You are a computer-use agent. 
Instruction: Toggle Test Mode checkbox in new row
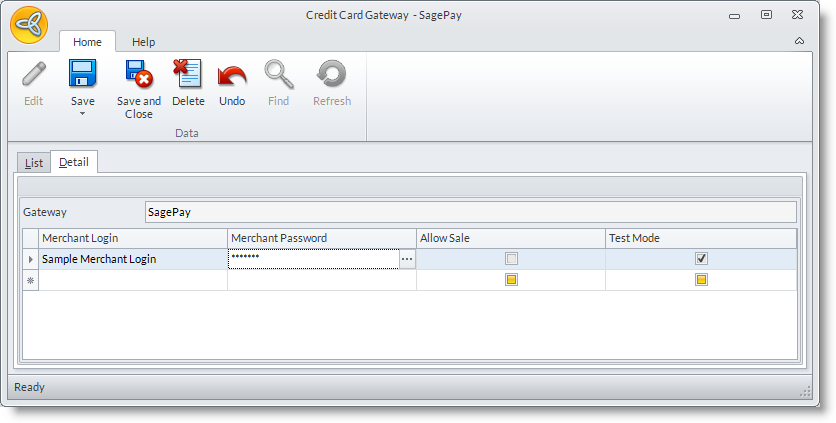[702, 280]
